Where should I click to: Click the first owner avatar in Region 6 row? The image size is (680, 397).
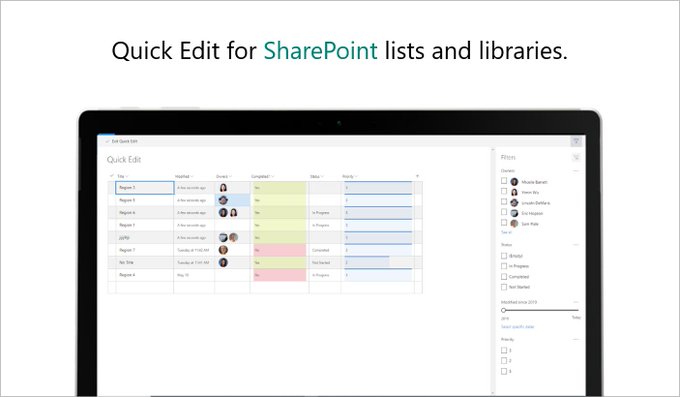click(223, 213)
